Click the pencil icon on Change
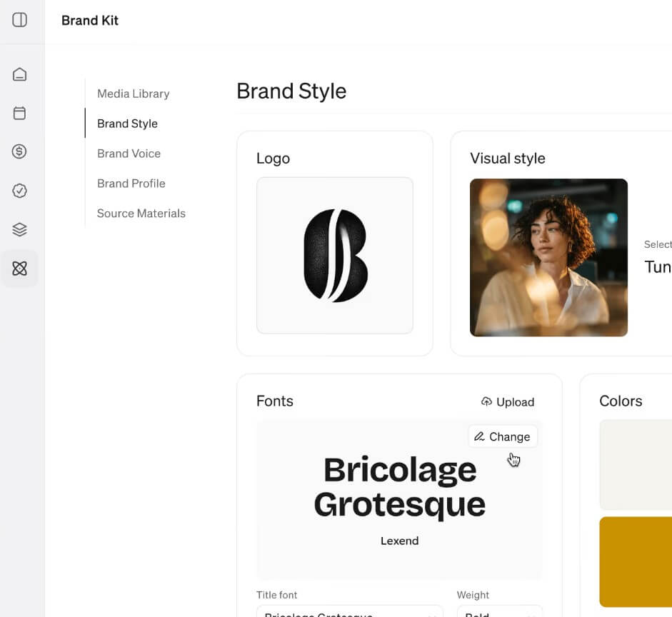 [479, 436]
